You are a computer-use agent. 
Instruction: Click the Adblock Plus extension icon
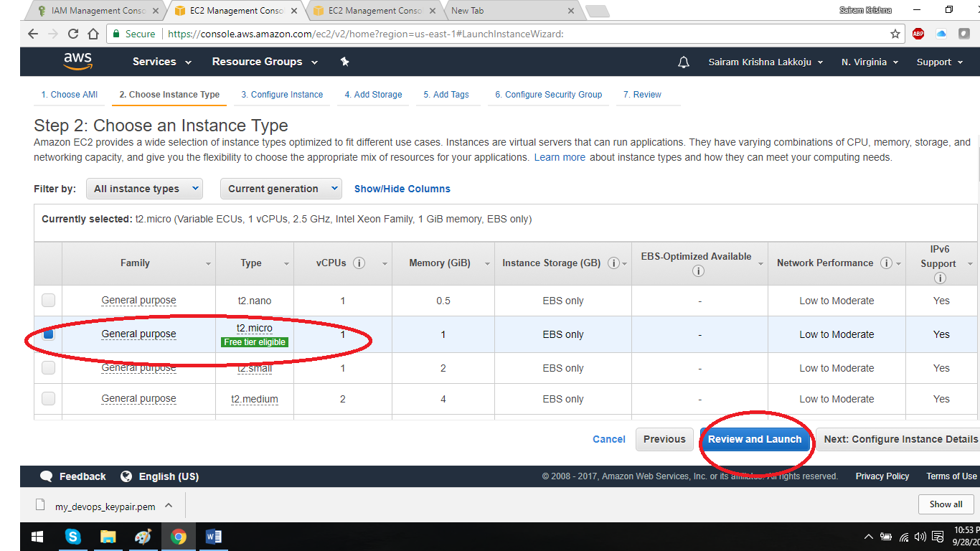[x=918, y=34]
